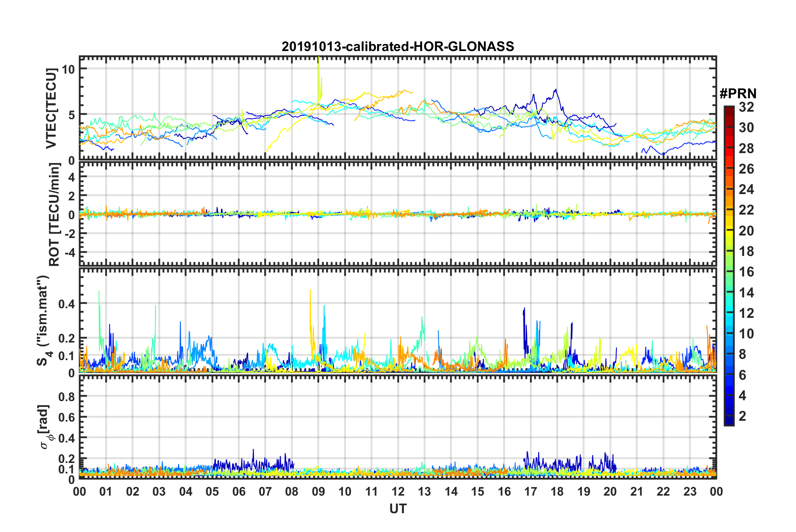Select hour label 07 on the UT axis
Viewport: 796px width, 532px height.
click(265, 491)
